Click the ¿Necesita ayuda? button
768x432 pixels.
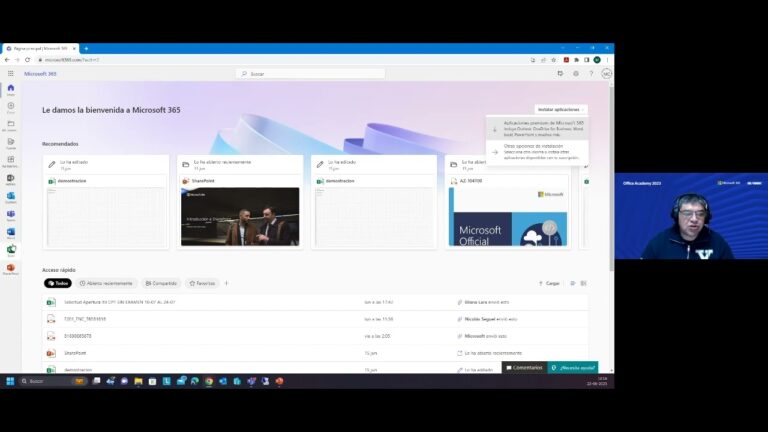573,367
